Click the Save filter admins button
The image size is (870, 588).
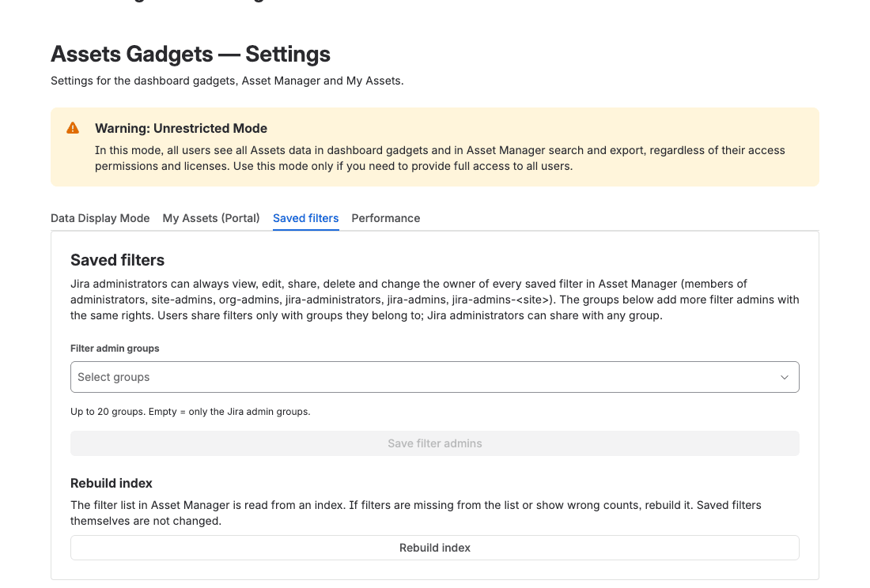pyautogui.click(x=434, y=443)
